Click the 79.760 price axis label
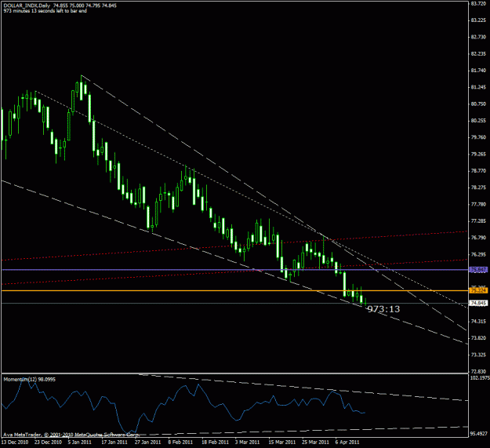 pyautogui.click(x=478, y=137)
